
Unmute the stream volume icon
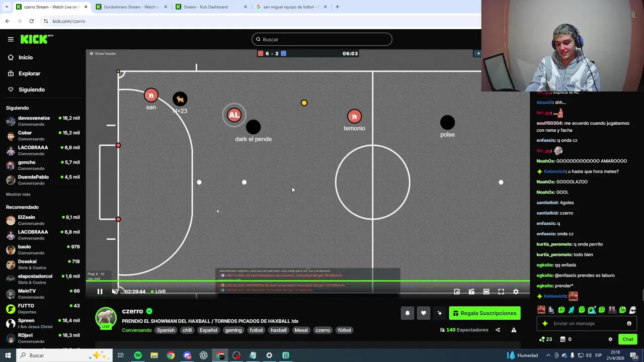[115, 292]
